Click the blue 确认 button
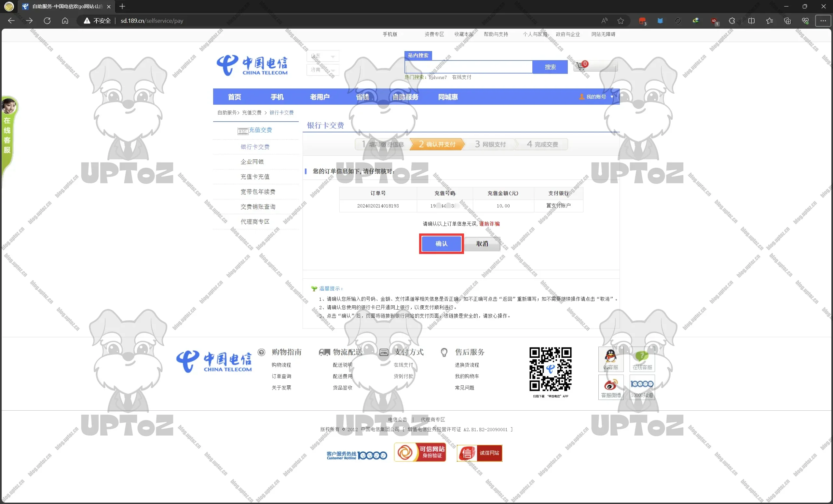 coord(441,244)
